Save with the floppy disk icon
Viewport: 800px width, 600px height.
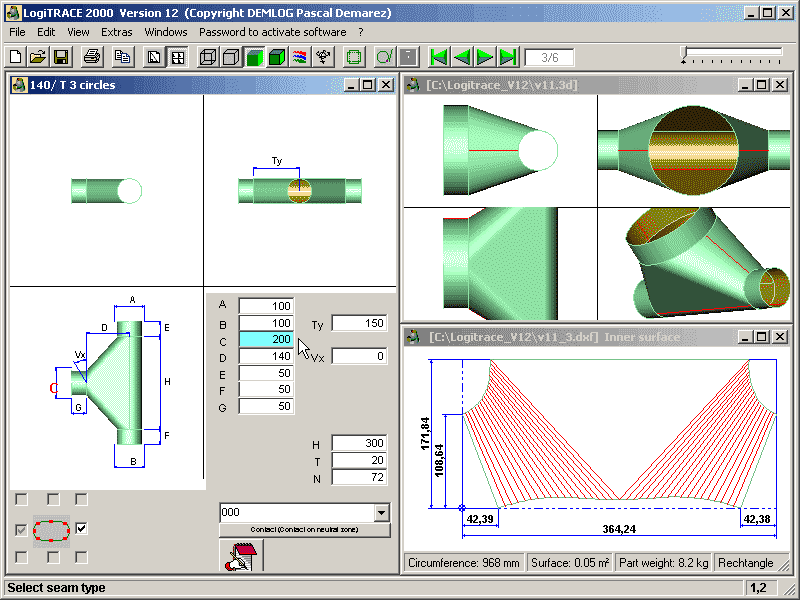[61, 57]
